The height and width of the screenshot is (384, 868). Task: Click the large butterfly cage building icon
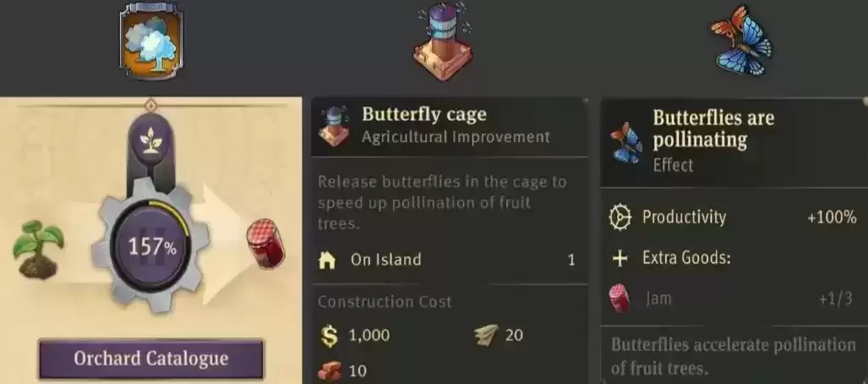[x=442, y=41]
